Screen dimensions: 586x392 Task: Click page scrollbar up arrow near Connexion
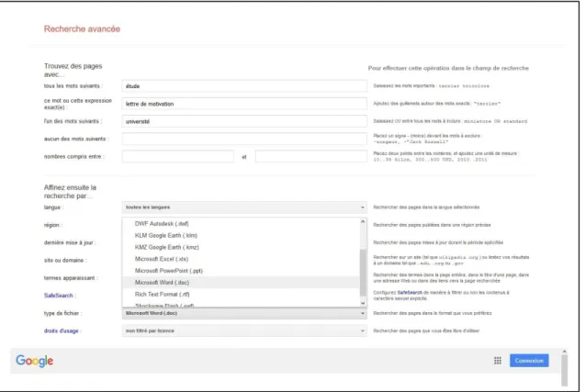[564, 352]
